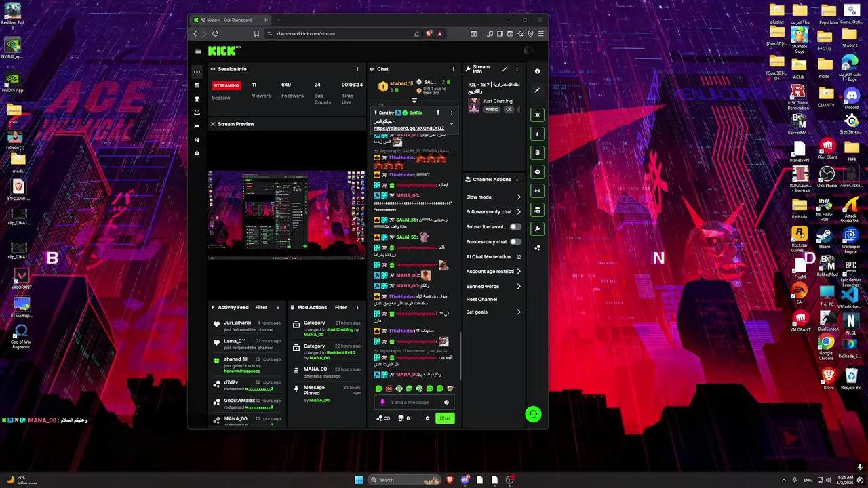Open OBS Studio desktop shortcut
868x488 pixels.
coord(827,178)
